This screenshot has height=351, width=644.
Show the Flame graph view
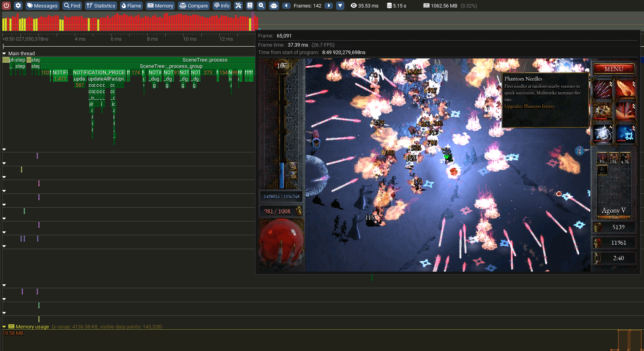pos(131,6)
